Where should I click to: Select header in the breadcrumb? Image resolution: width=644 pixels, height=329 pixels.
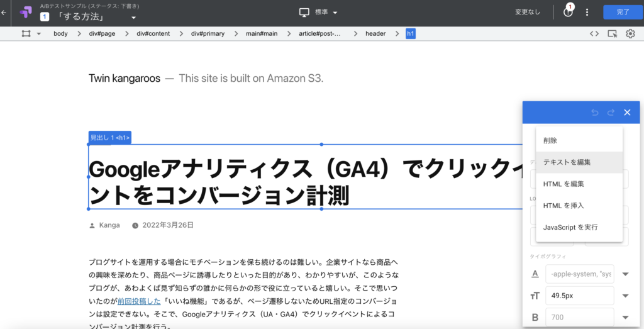coord(375,34)
